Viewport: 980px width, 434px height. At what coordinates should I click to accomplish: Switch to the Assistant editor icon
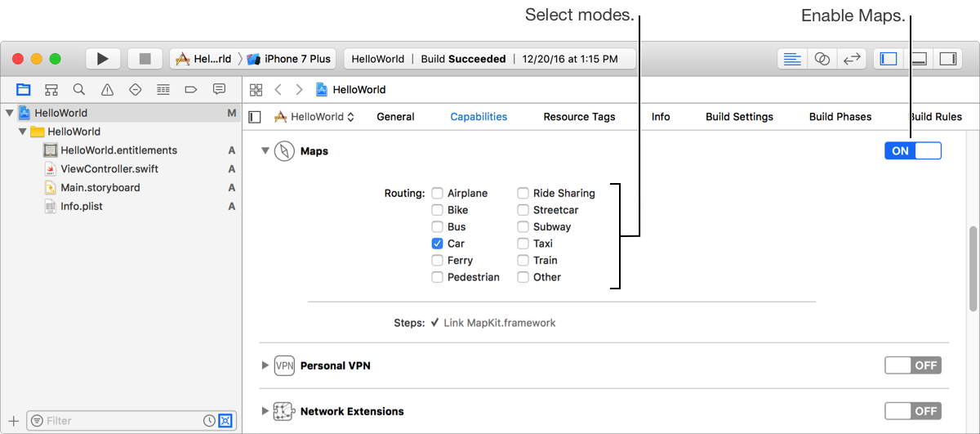tap(822, 59)
